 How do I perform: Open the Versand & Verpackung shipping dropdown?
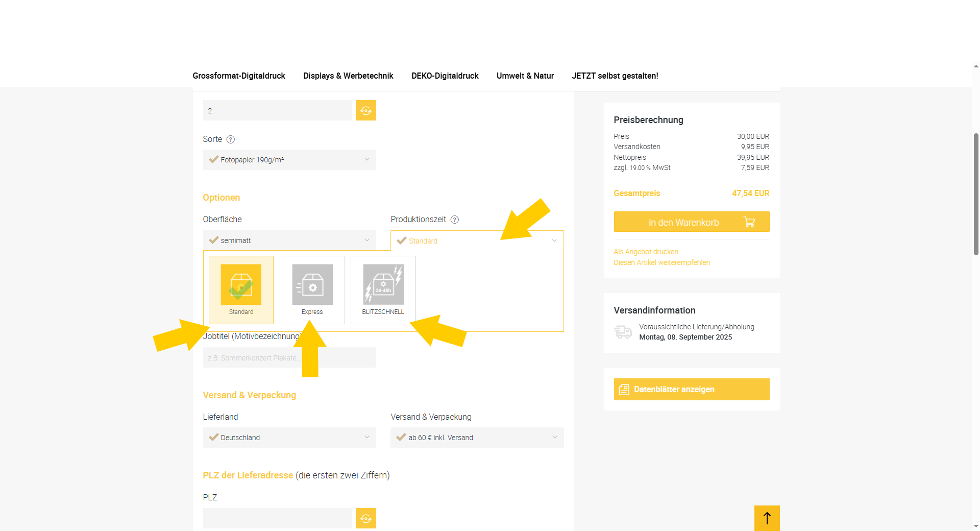click(477, 438)
